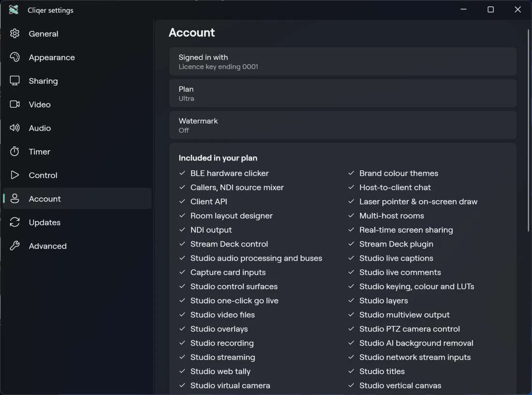Select the Account sidebar item
The image size is (532, 395).
[x=77, y=199]
